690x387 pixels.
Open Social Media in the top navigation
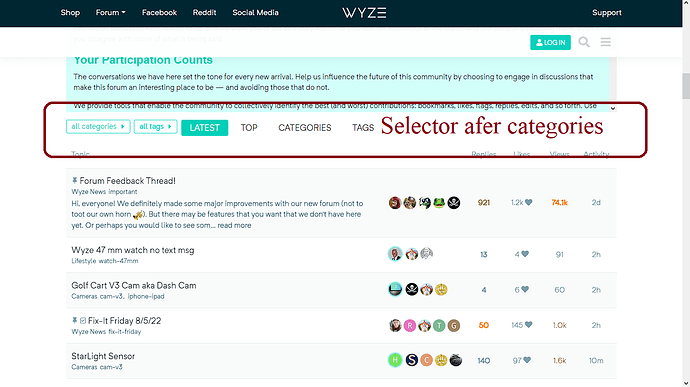click(x=255, y=13)
